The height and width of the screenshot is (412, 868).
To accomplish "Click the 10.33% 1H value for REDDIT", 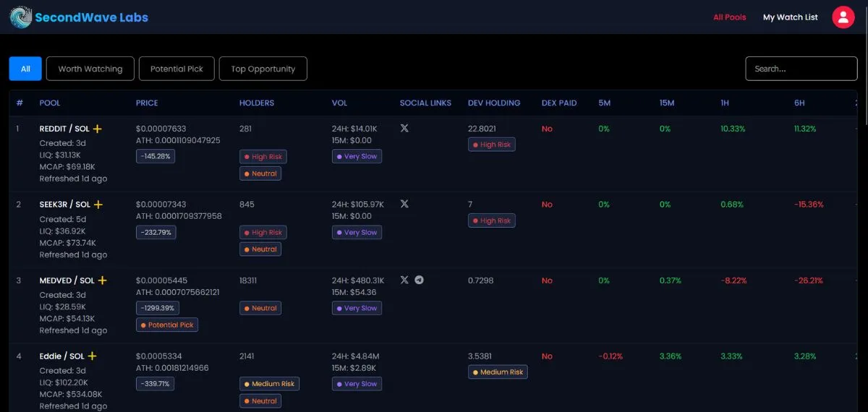I will (x=733, y=129).
